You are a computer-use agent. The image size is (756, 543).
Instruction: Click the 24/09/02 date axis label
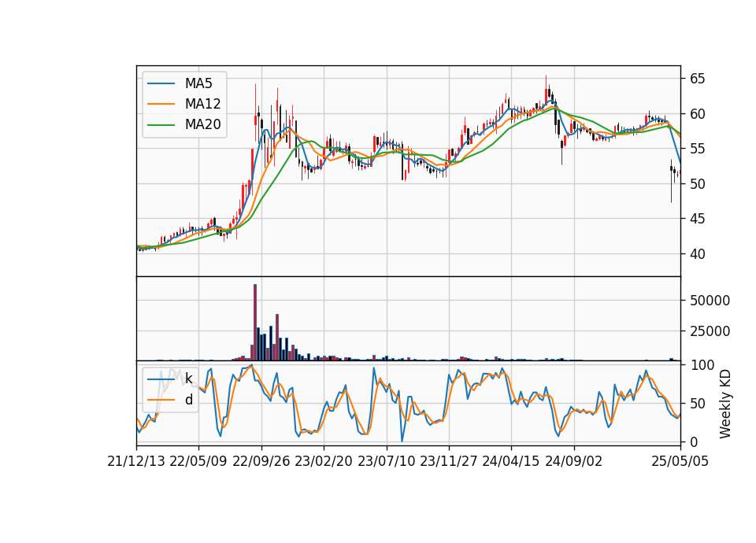(574, 461)
